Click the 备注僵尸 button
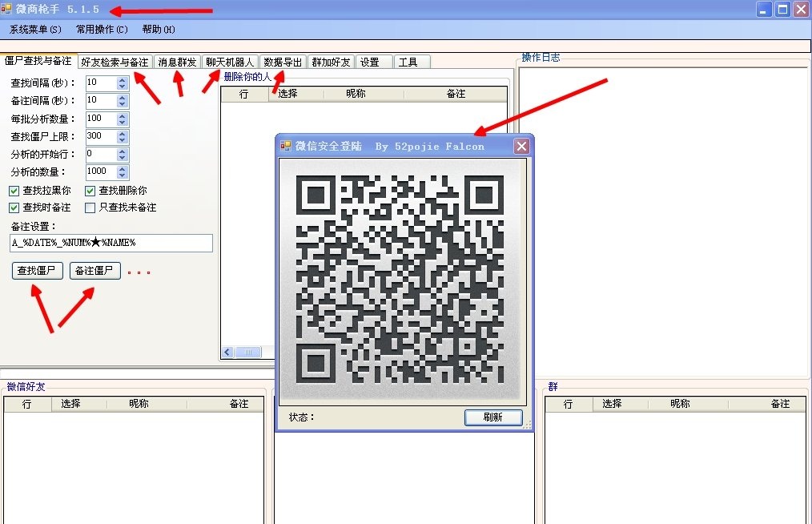 pyautogui.click(x=94, y=271)
